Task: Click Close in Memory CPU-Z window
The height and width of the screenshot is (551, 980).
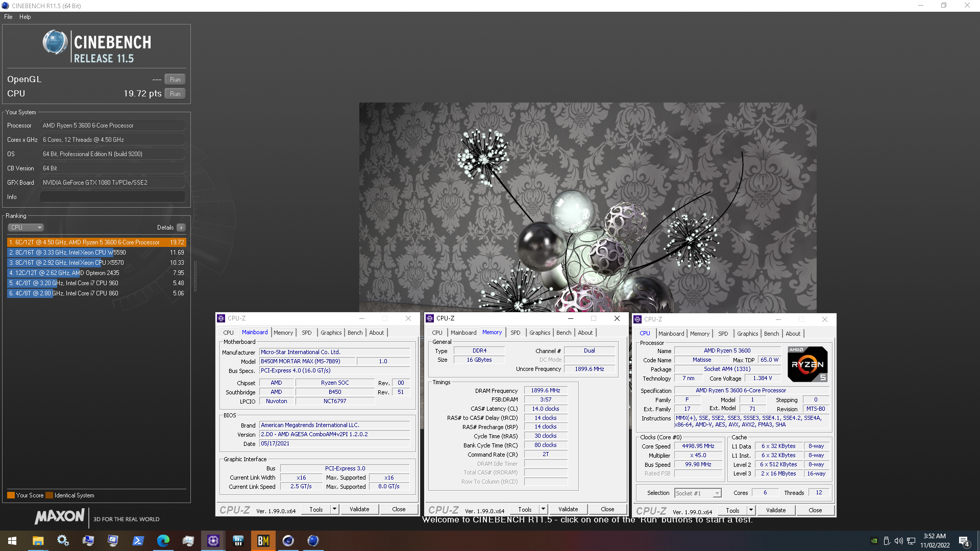Action: (x=607, y=509)
